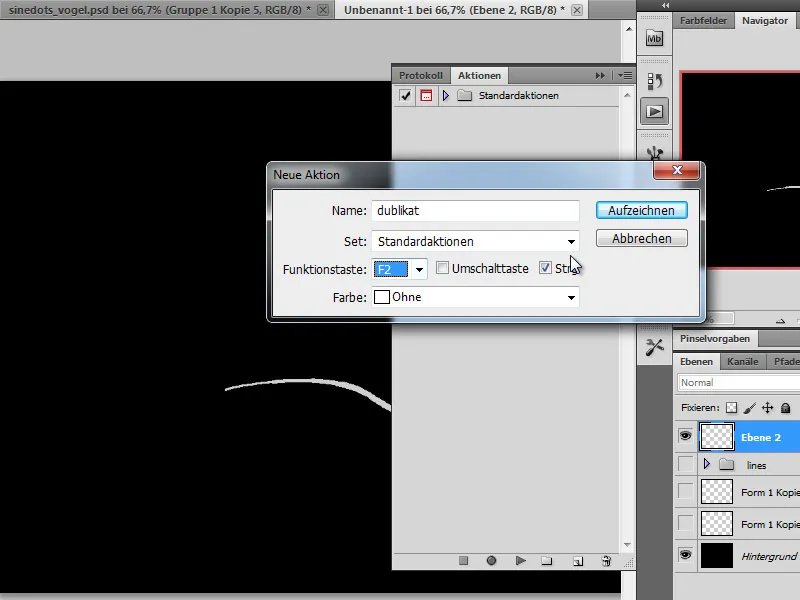
Task: Open the Tool Presets icon in dock
Action: (x=654, y=347)
